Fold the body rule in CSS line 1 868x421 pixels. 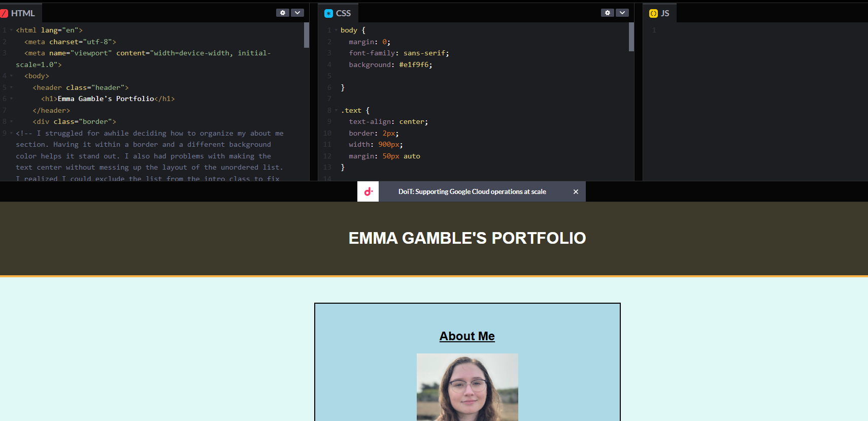[336, 30]
